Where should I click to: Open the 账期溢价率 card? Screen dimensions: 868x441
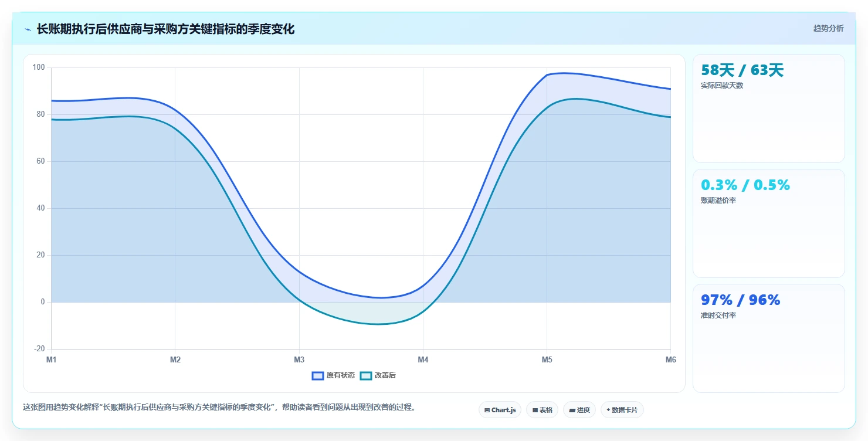point(768,223)
